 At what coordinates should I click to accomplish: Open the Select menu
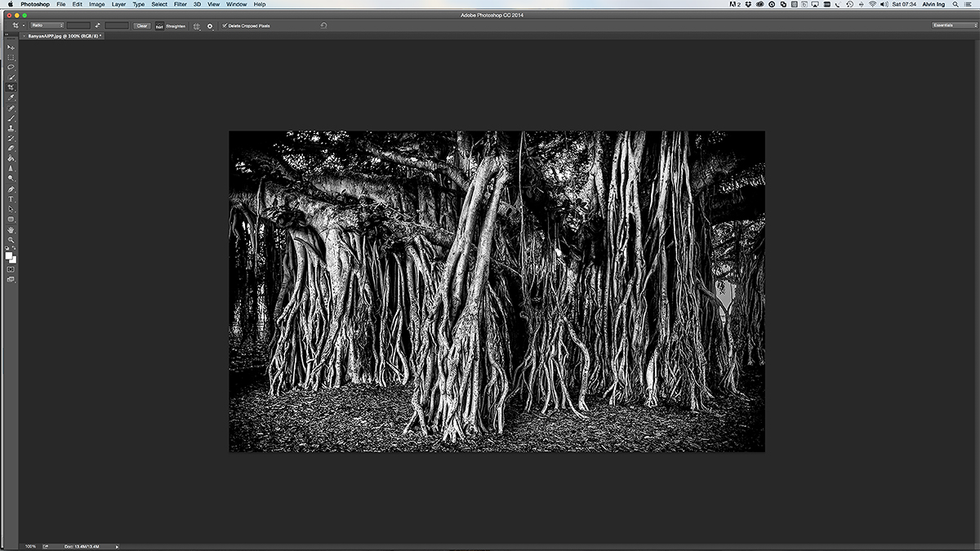pyautogui.click(x=159, y=4)
